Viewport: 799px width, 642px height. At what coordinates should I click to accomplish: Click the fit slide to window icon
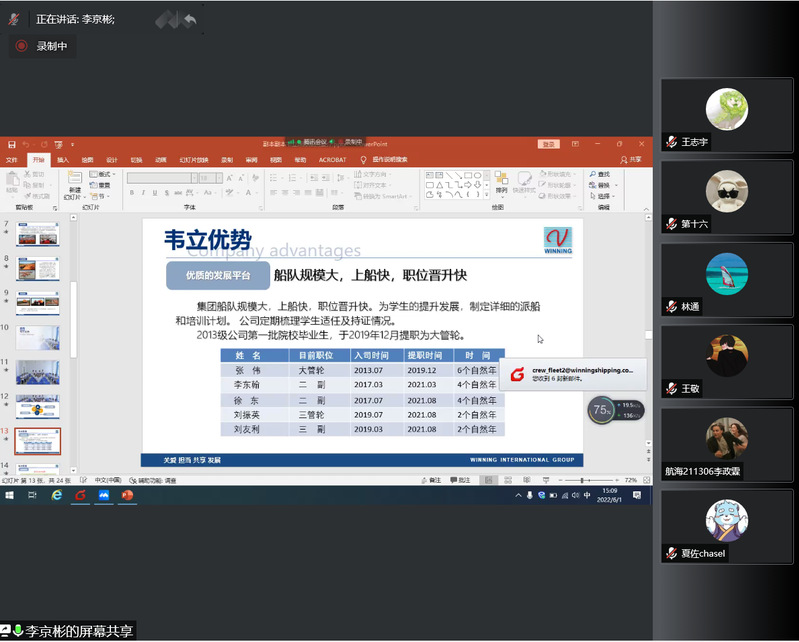pos(647,480)
